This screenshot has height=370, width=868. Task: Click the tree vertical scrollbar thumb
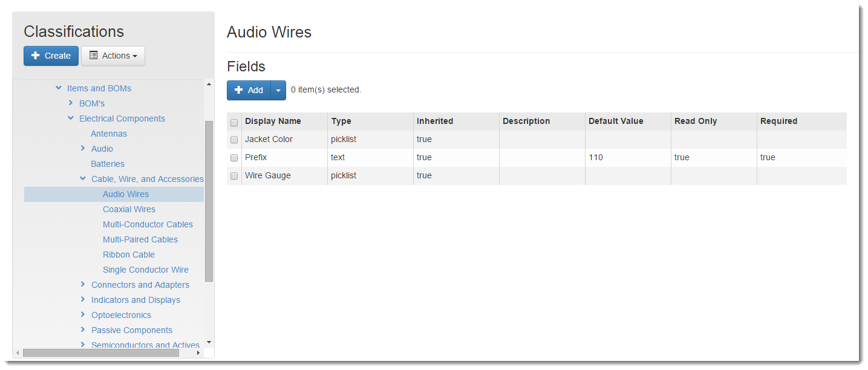[x=209, y=201]
